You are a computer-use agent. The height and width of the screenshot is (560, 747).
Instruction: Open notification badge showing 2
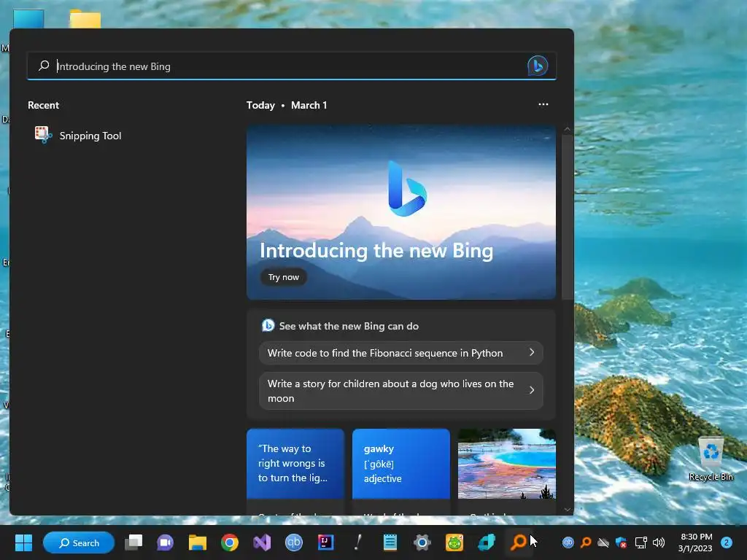click(727, 542)
